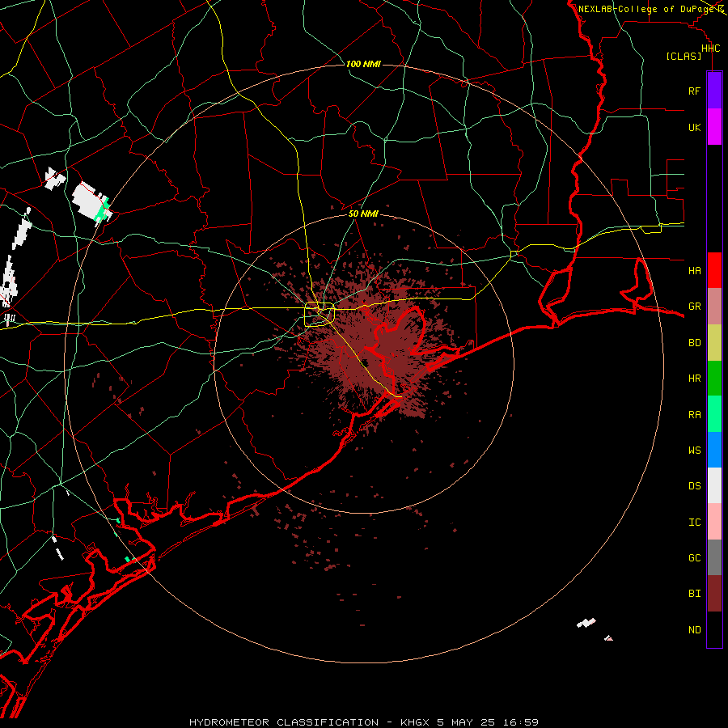Click the RF purple legend swatch
Screen dimensions: 728x728
(x=714, y=91)
